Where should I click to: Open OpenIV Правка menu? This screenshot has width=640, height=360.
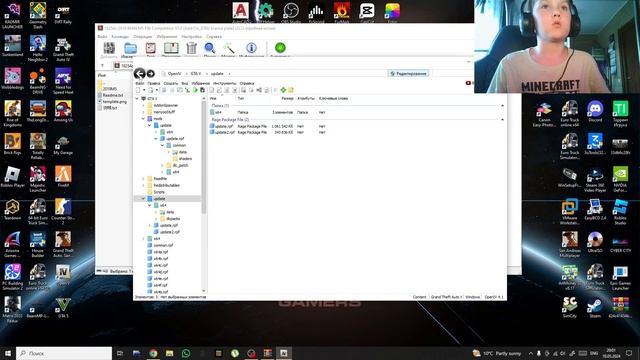[153, 83]
